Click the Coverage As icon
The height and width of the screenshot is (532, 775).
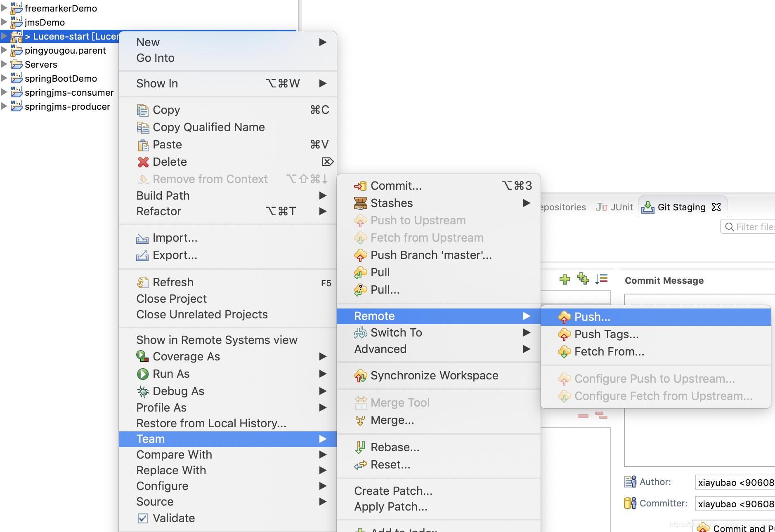(x=142, y=356)
